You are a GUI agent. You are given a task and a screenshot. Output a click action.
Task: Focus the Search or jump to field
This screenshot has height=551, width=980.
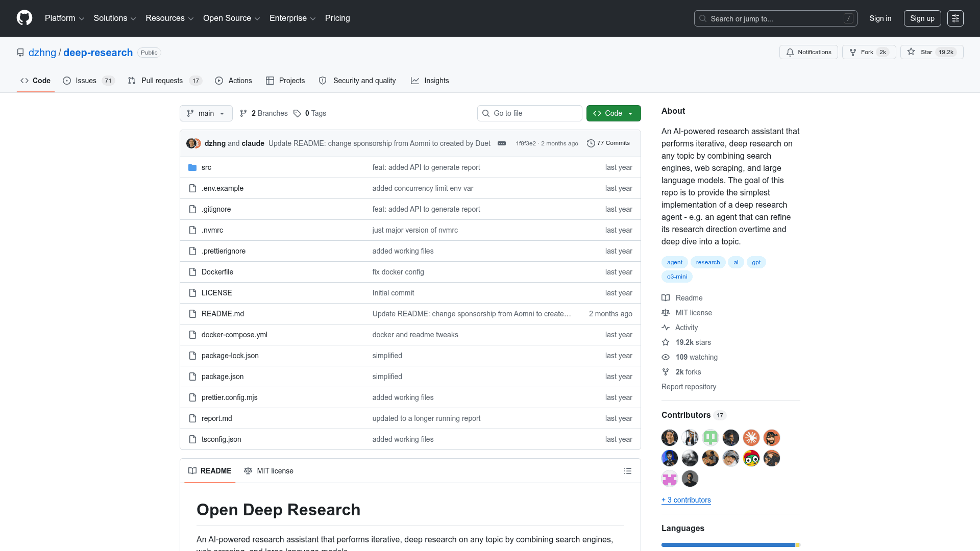[x=775, y=18]
